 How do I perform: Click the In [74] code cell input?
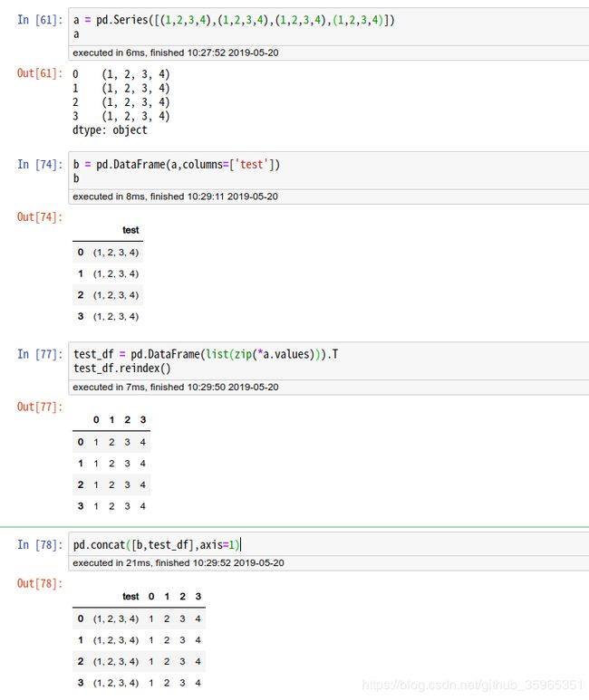click(x=328, y=171)
